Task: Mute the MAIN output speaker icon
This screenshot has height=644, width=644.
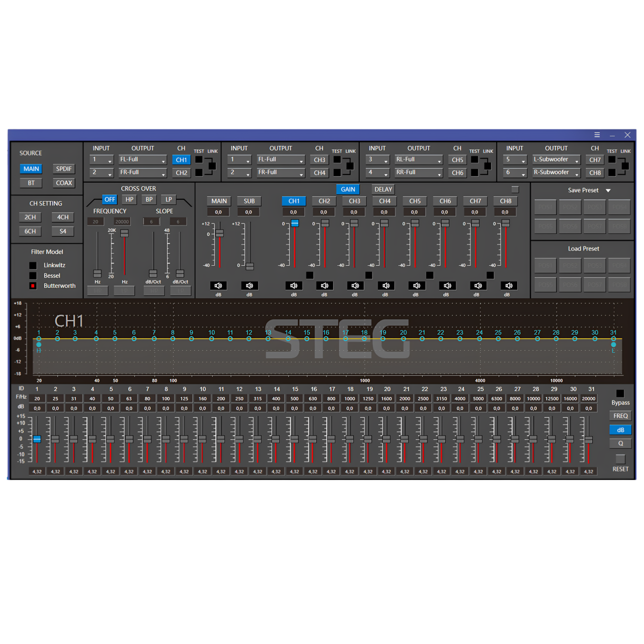Action: coord(218,285)
